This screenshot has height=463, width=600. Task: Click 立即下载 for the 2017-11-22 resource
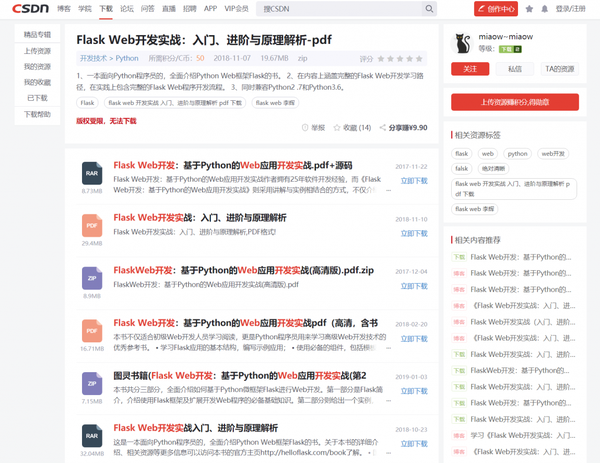(414, 181)
